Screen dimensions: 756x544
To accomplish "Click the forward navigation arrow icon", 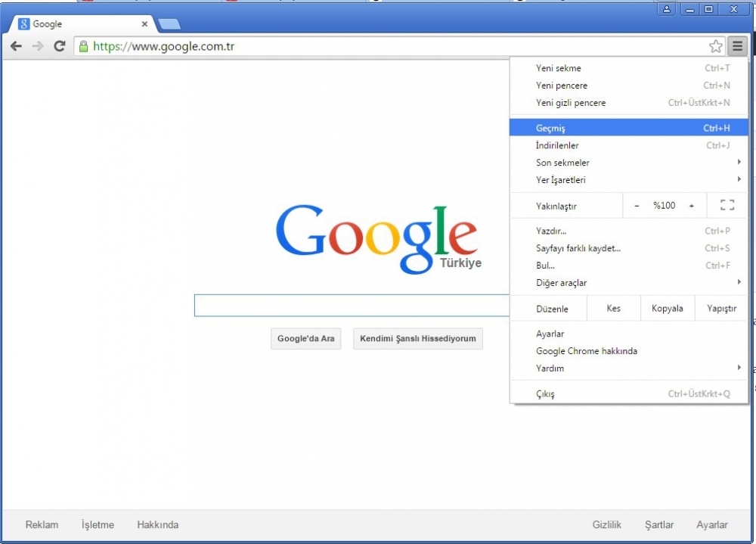I will (37, 46).
